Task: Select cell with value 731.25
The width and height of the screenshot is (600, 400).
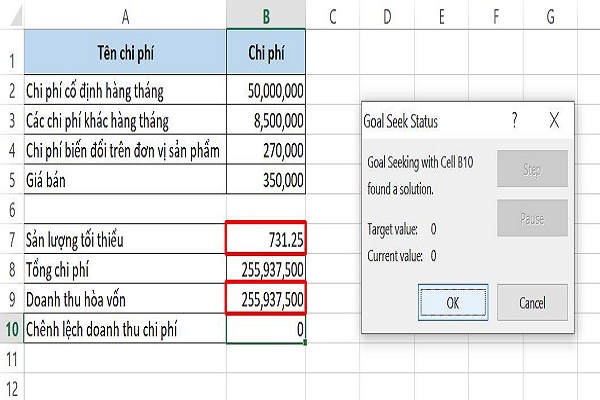Action: [x=267, y=240]
